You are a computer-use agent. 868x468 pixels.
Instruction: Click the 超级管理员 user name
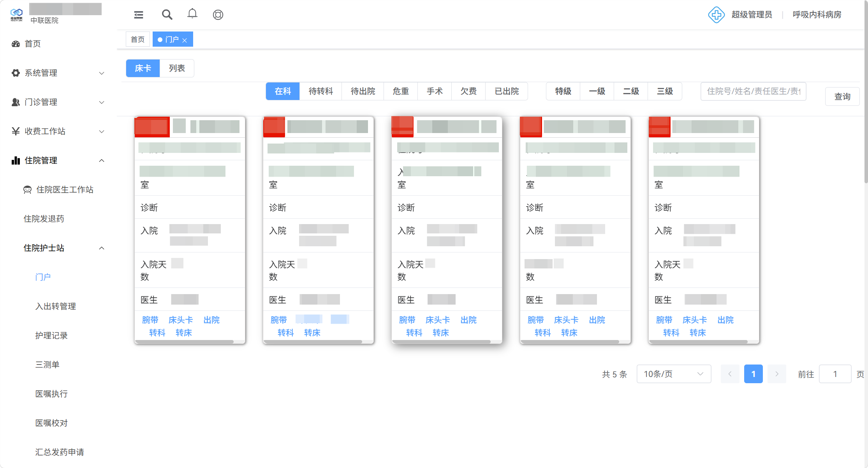point(752,15)
